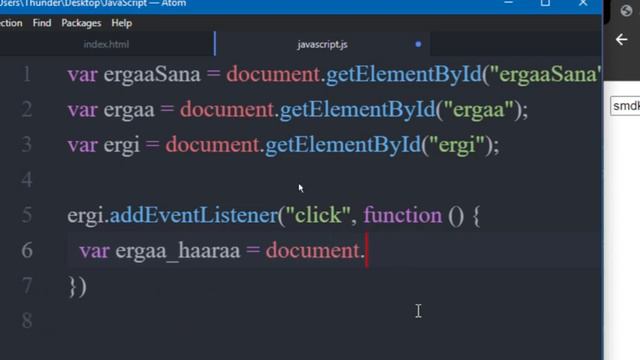Click the string "ergaa" on line 2
The height and width of the screenshot is (360, 640).
coord(479,109)
